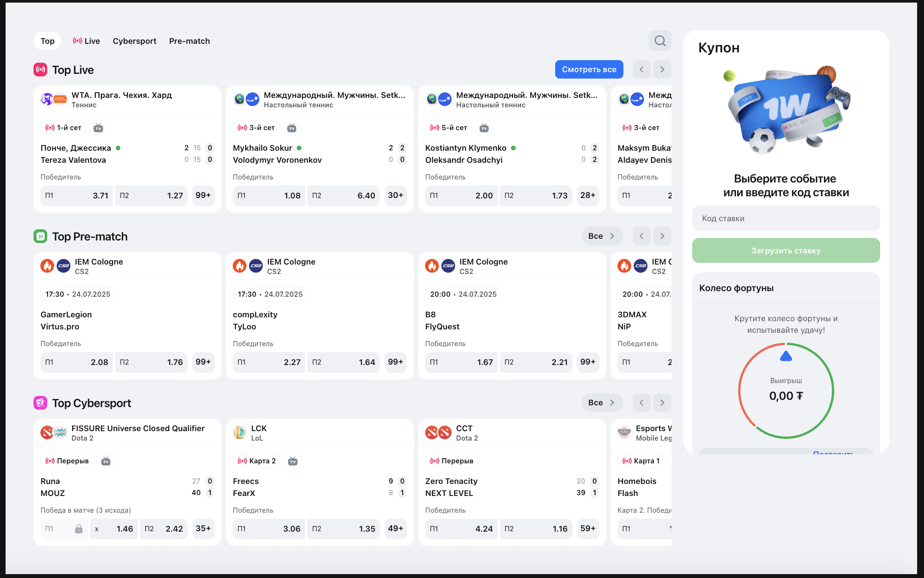This screenshot has width=924, height=578.
Task: Bet П2 1.35 on FearX
Action: (343, 529)
